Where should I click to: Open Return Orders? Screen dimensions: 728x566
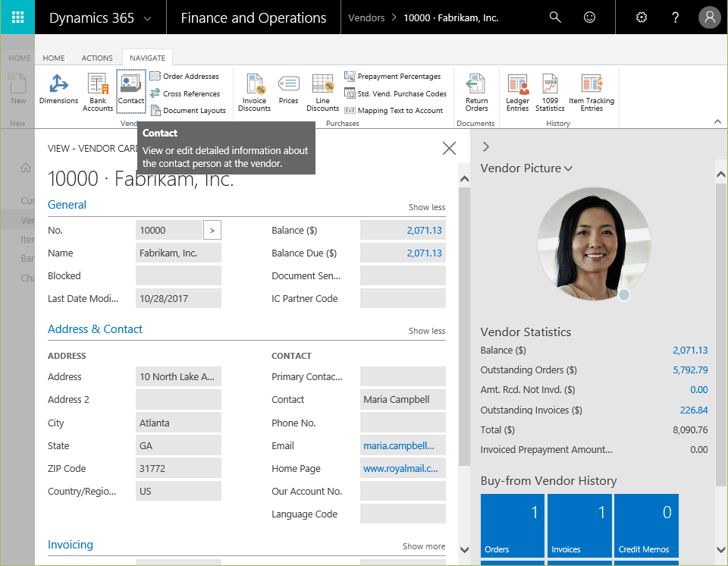476,93
